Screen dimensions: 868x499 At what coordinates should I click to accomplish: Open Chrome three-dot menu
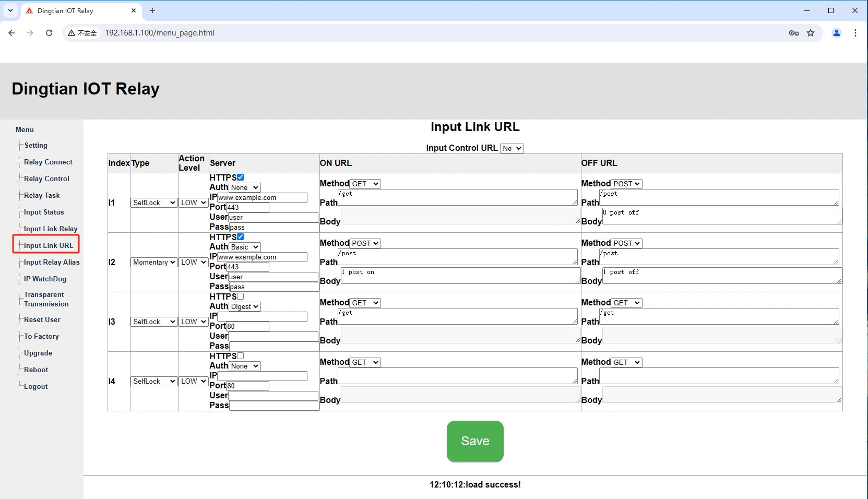pyautogui.click(x=855, y=33)
